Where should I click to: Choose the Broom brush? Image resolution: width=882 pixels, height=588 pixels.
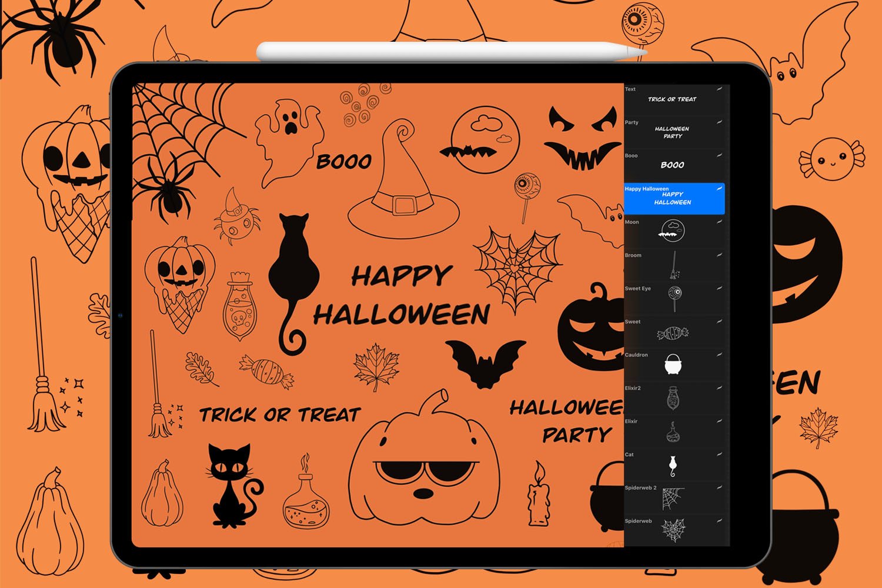[x=673, y=264]
